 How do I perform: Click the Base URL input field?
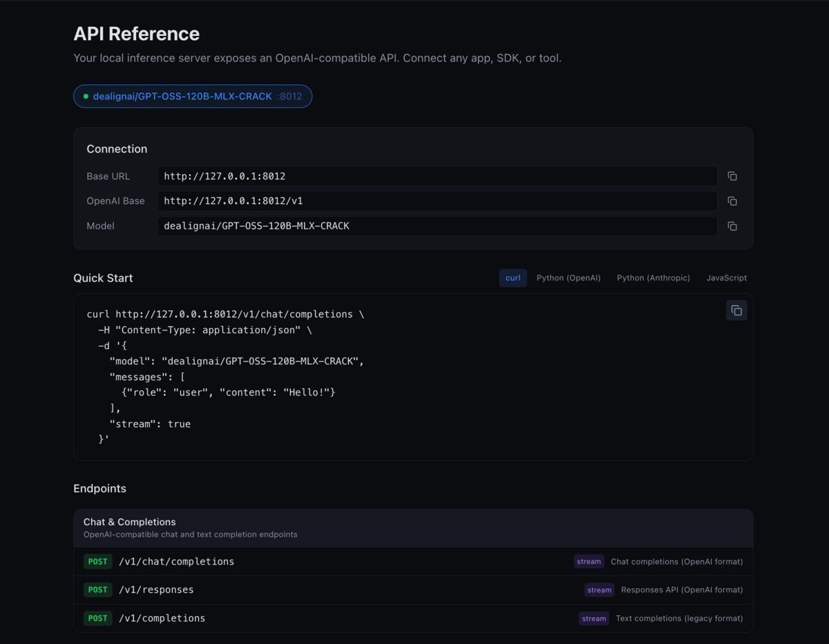pos(437,176)
